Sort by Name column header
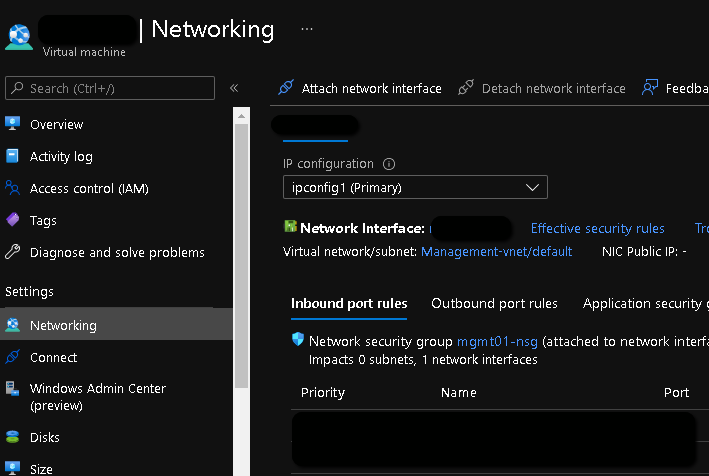Screen dimensions: 709x476 [458, 392]
